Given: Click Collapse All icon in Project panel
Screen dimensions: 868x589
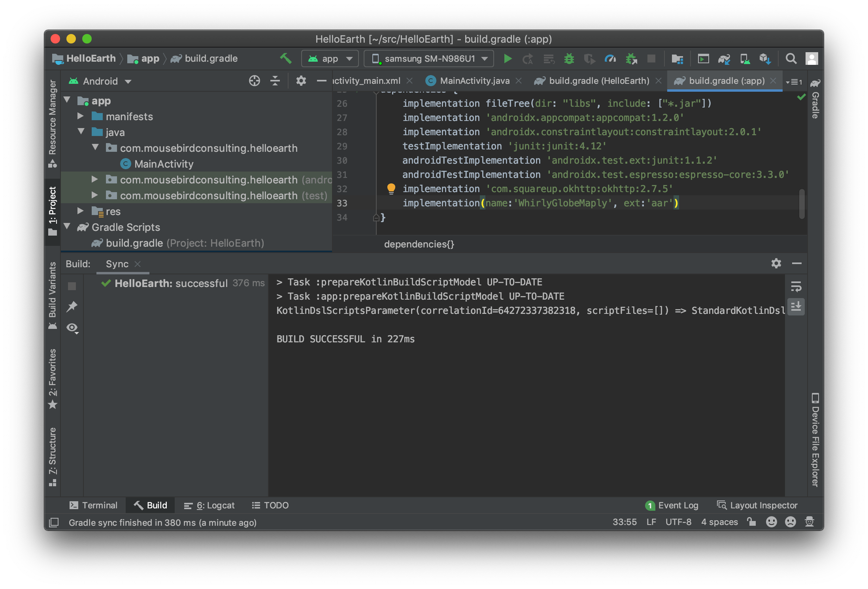Looking at the screenshot, I should click(275, 81).
